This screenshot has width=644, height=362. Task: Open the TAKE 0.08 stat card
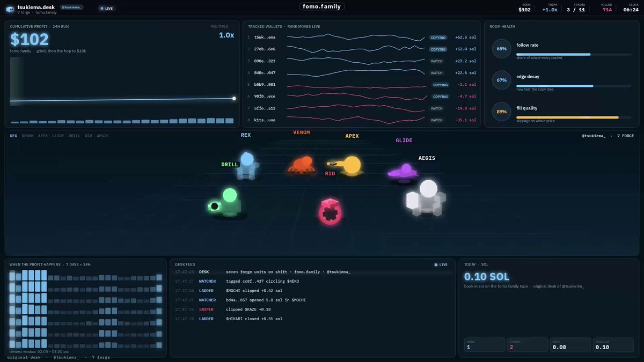pos(570,345)
